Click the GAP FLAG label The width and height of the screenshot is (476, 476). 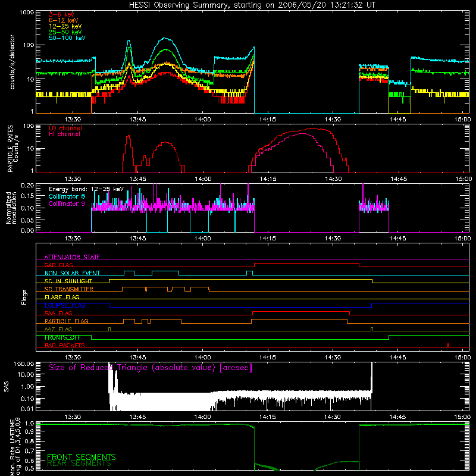(58, 265)
